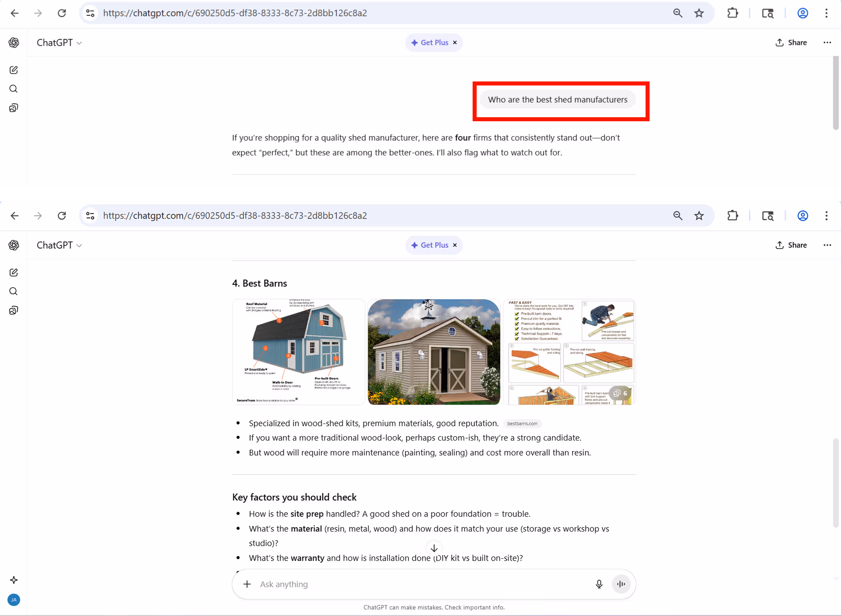This screenshot has width=841, height=616.
Task: Open the JA profile avatar
Action: [x=14, y=600]
